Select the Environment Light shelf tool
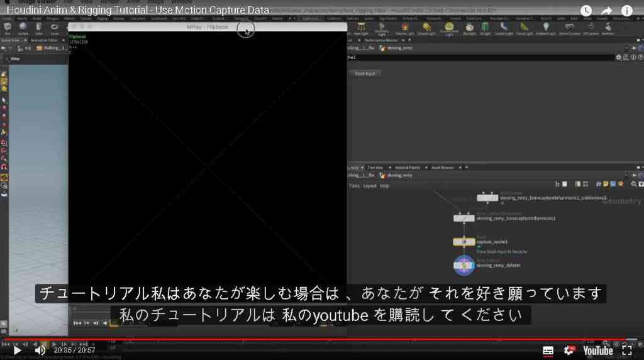644x360 pixels. click(449, 28)
